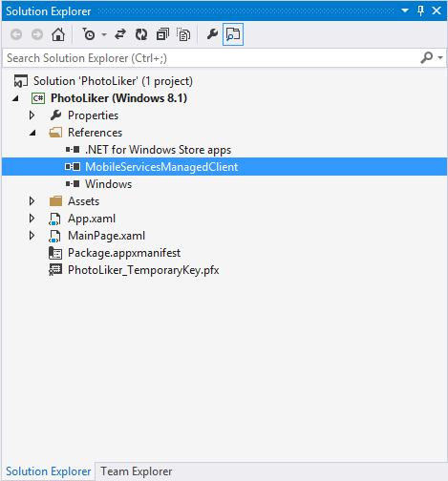Image resolution: width=448 pixels, height=481 pixels.
Task: Select Solution 'PhotoLiker' root node
Action: [113, 81]
